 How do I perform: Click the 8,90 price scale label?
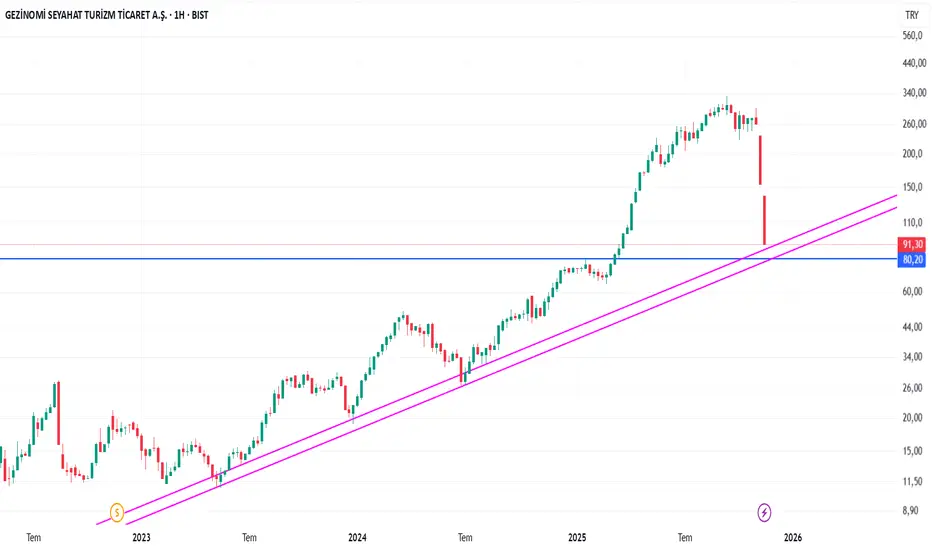click(911, 511)
